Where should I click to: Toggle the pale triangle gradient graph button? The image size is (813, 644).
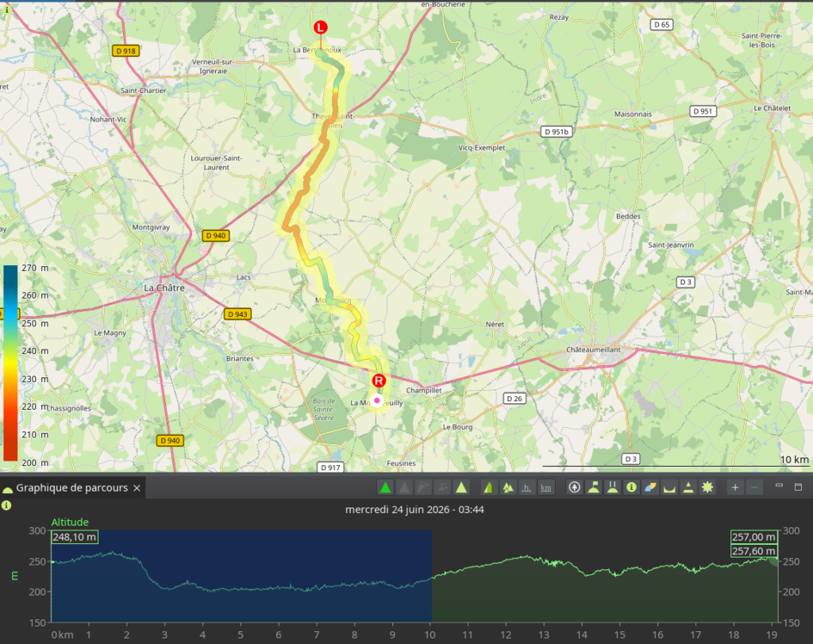point(461,488)
